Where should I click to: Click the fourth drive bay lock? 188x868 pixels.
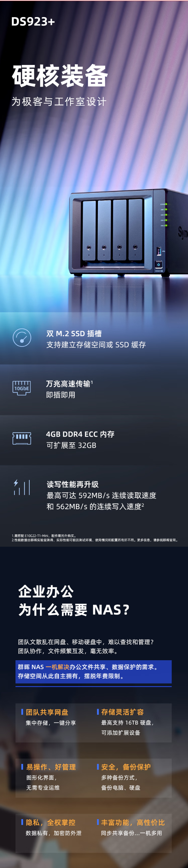pyautogui.click(x=135, y=247)
